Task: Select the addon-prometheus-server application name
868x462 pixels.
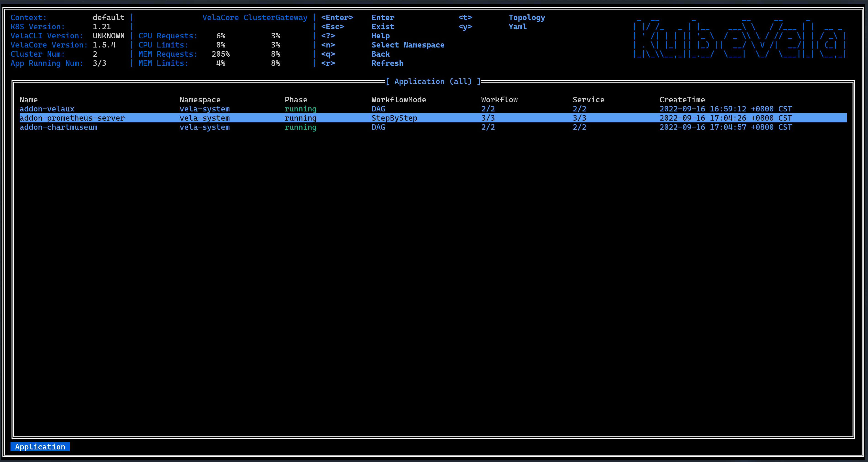Action: point(72,118)
